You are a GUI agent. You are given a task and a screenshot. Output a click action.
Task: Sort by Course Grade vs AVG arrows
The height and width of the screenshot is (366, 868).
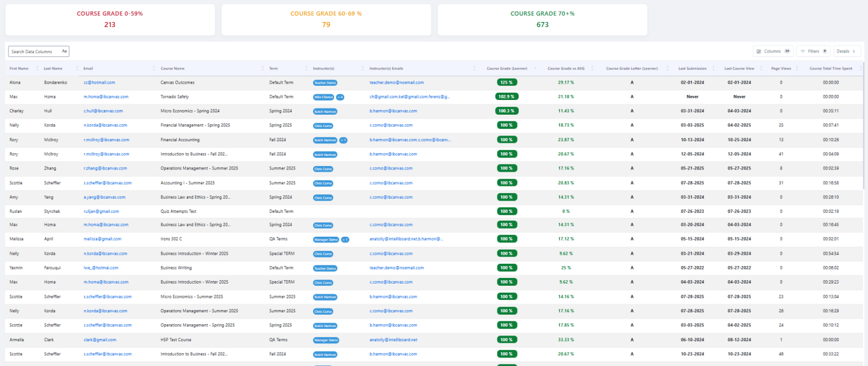pos(592,68)
